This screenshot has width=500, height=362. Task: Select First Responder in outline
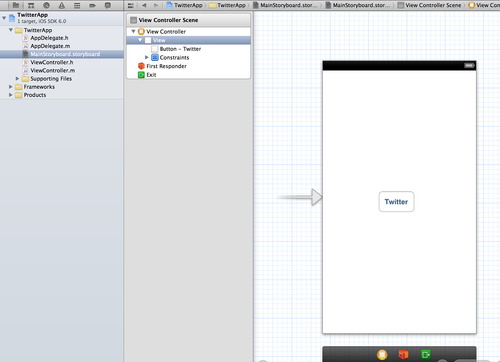click(x=166, y=66)
